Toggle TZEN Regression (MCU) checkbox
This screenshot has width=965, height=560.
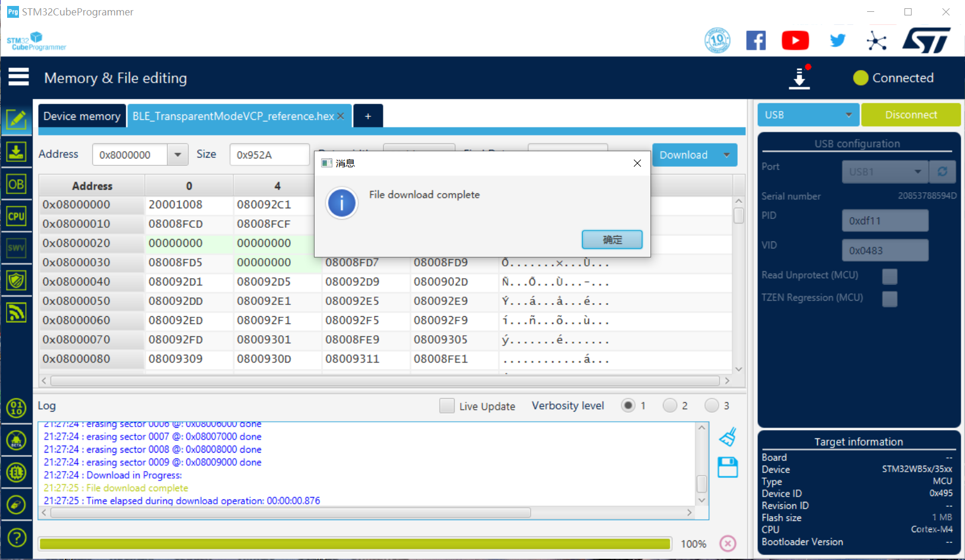tap(890, 299)
